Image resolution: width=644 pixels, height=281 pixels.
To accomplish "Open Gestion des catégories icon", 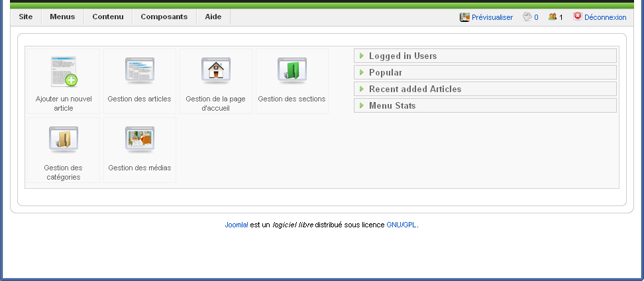I will pos(64,139).
